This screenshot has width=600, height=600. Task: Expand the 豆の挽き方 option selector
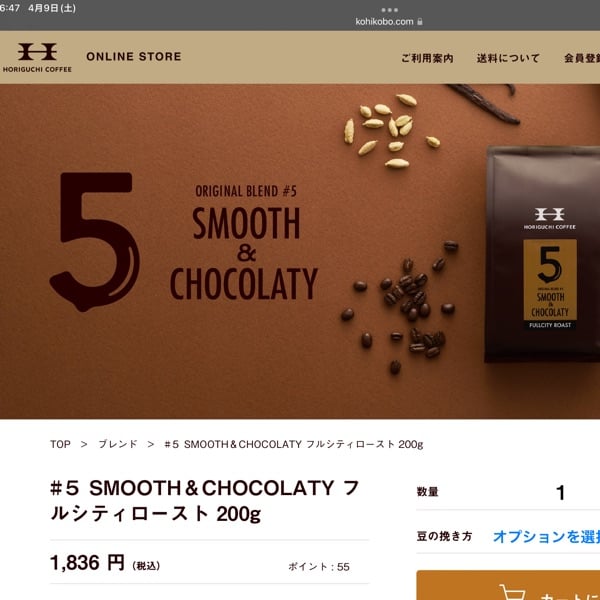[x=546, y=536]
